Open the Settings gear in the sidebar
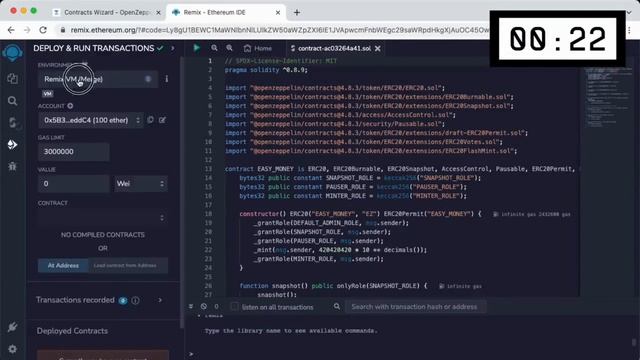The image size is (640, 360). (x=12, y=349)
